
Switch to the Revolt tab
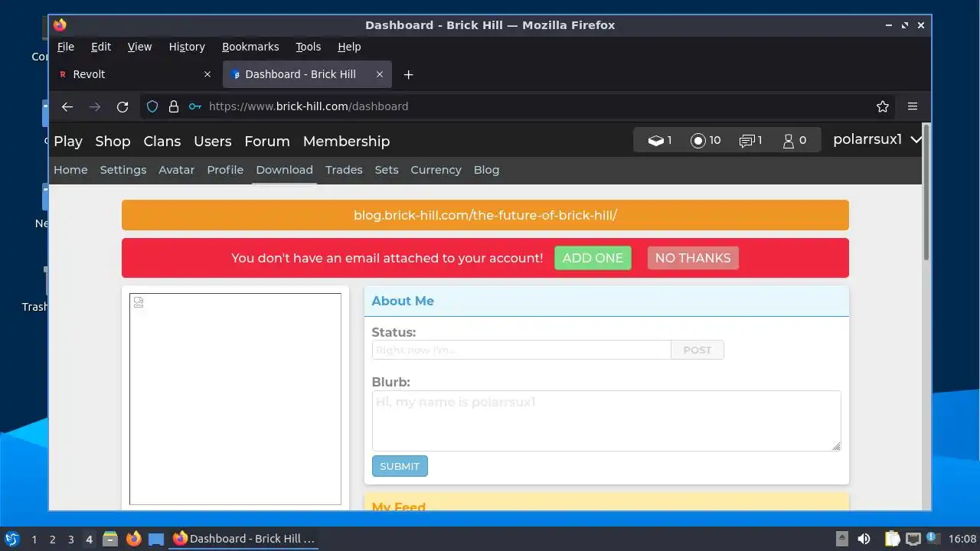(136, 74)
